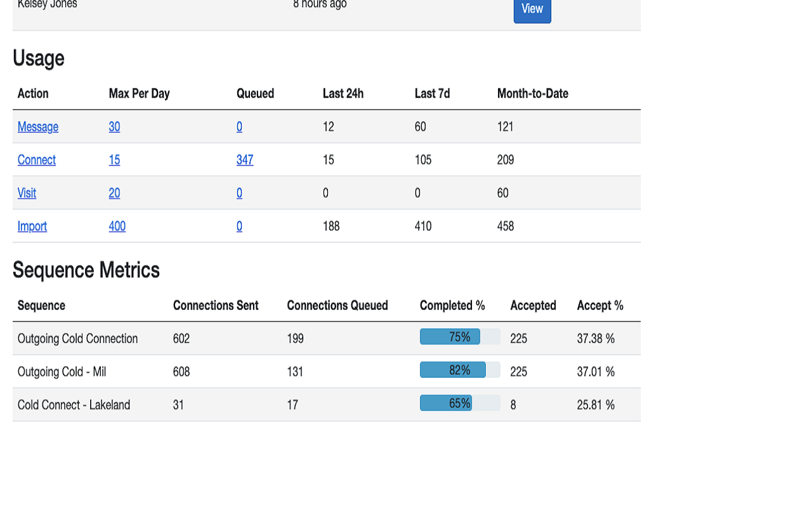Screen dimensions: 812x508
Task: Click the Visit action link
Action: tap(27, 193)
